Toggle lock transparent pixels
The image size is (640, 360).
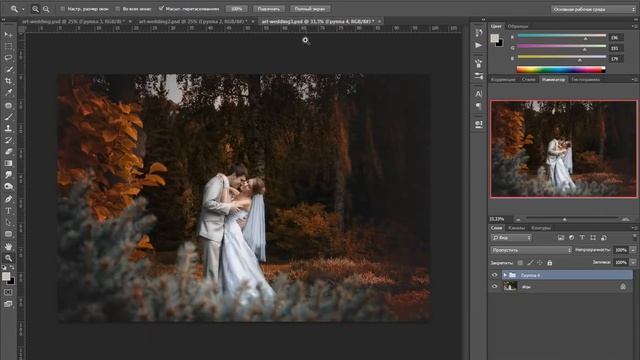(x=520, y=263)
